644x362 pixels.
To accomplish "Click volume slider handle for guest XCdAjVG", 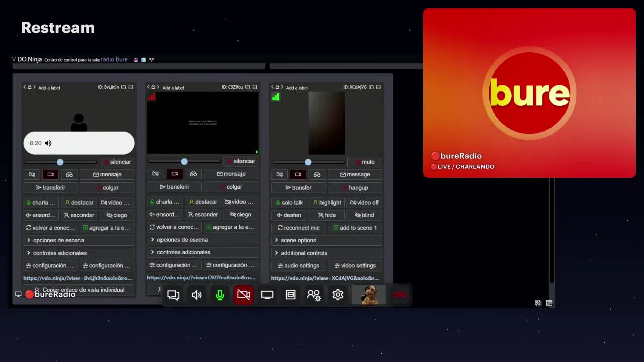I will point(308,162).
